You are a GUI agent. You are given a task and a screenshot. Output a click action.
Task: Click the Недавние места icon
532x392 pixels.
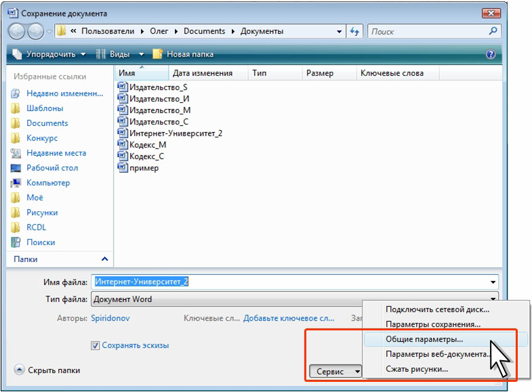[x=16, y=153]
